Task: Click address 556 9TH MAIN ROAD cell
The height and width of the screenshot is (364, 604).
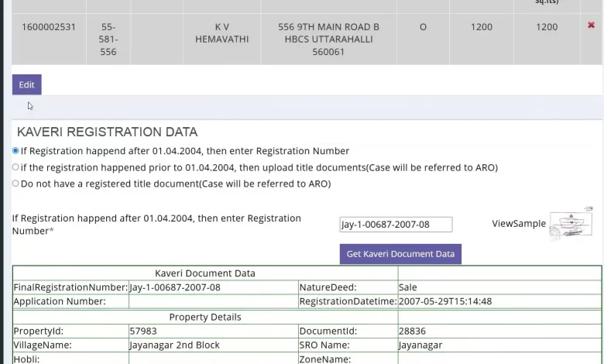Action: pos(328,39)
